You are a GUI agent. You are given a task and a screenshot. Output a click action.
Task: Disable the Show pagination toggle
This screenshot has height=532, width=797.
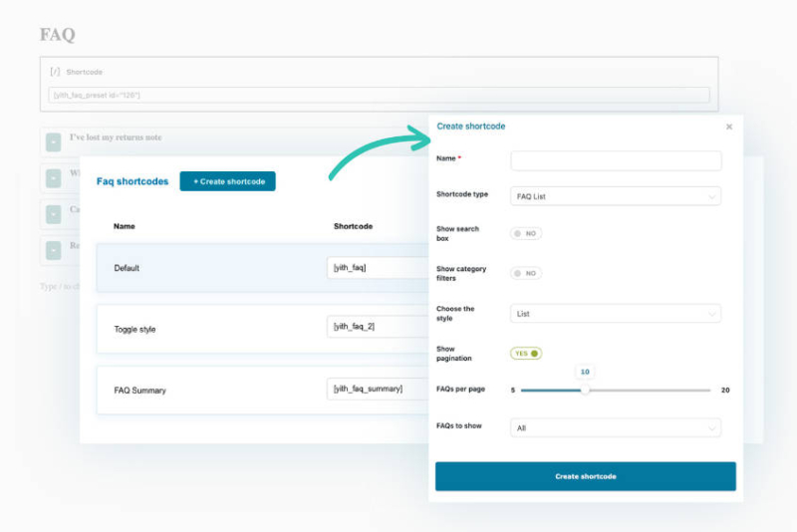point(526,353)
